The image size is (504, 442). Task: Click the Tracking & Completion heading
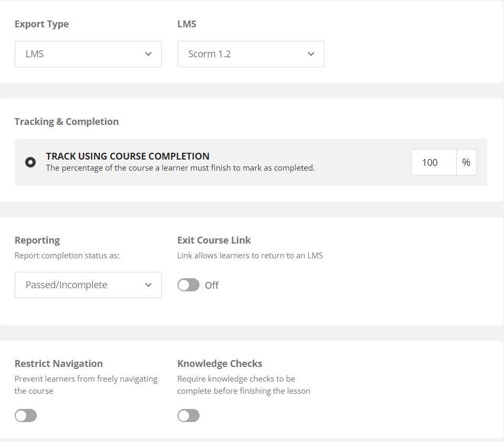tap(67, 121)
